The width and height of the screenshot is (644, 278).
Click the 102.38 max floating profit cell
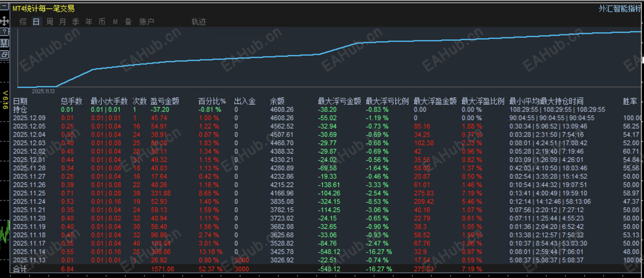424,143
